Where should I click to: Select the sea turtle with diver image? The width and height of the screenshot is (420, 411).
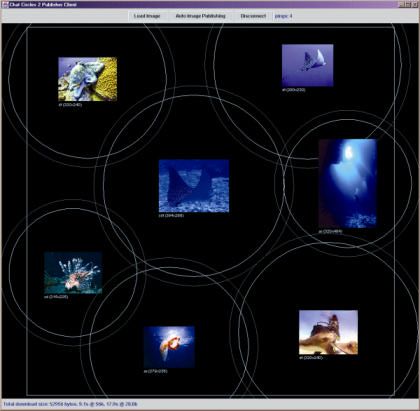(x=328, y=332)
